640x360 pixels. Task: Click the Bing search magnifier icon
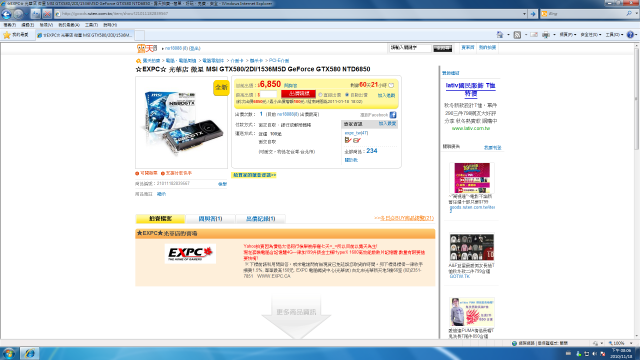click(629, 13)
